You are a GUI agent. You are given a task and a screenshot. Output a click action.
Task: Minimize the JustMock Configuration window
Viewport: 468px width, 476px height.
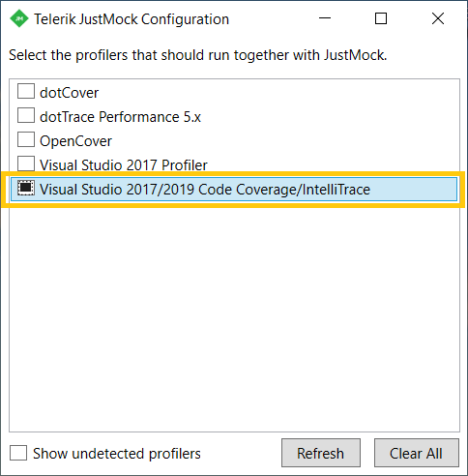pyautogui.click(x=325, y=18)
